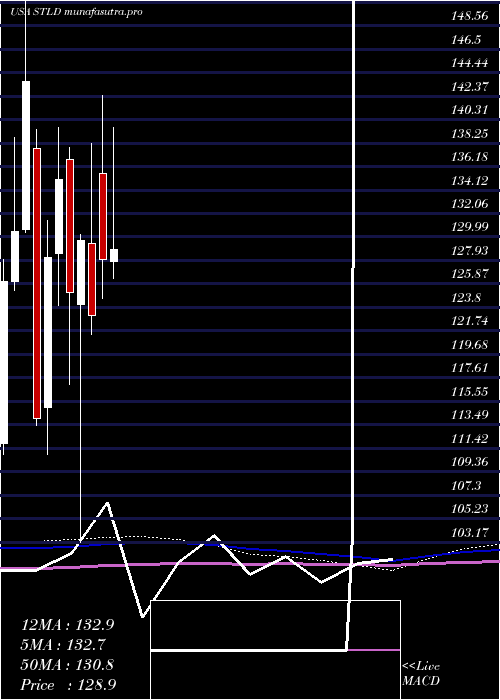This screenshot has height=700, width=500.
Task: Click the small white last candle near 127.93
Action: click(x=114, y=255)
